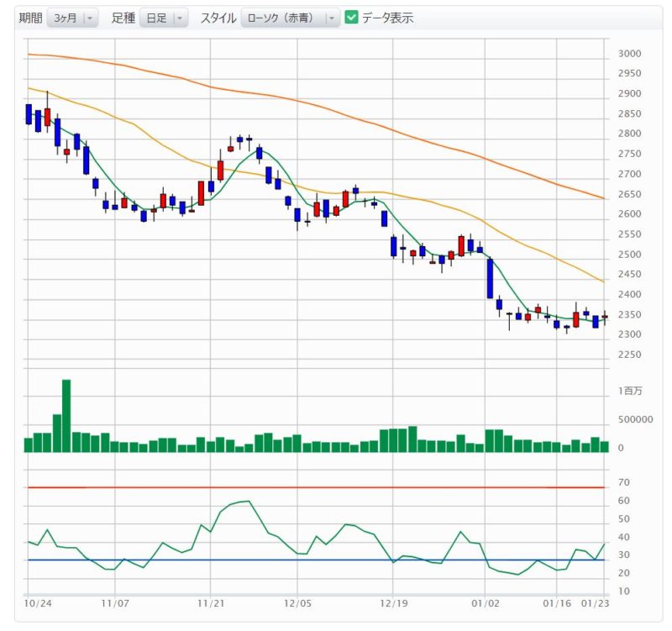This screenshot has width=672, height=631.
Task: Open the 期間 3ヶ月 period dropdown
Action: (x=72, y=18)
